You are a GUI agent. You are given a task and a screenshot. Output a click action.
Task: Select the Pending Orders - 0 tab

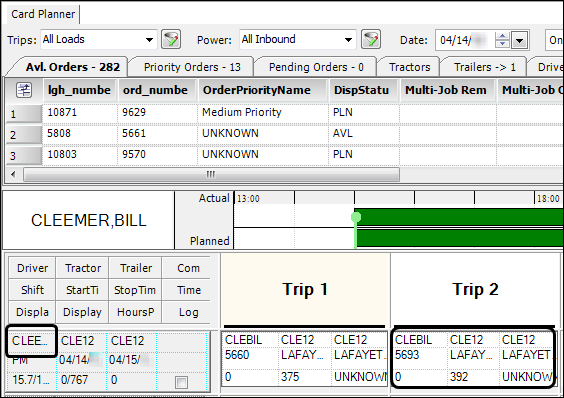(x=316, y=67)
